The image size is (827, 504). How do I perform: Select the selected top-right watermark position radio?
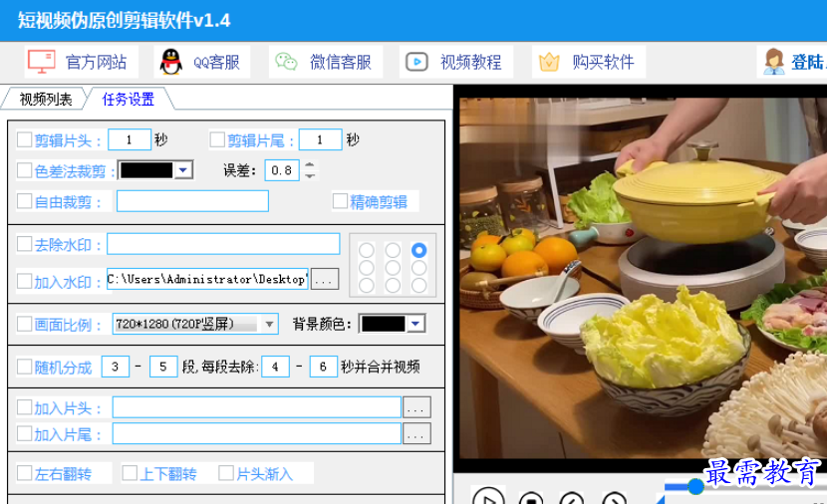click(x=419, y=250)
